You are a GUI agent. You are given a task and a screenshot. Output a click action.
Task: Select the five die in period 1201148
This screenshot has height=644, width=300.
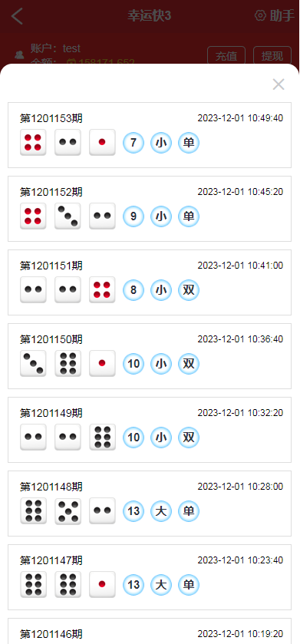(68, 511)
